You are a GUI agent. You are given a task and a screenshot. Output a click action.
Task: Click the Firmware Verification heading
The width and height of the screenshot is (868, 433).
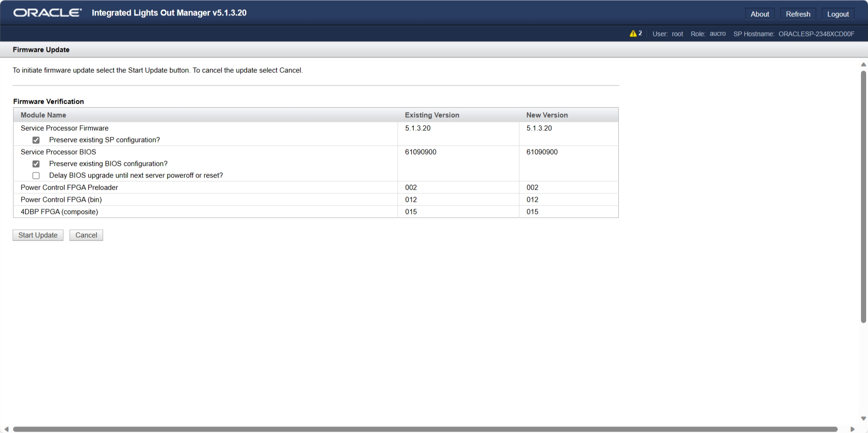pyautogui.click(x=49, y=101)
